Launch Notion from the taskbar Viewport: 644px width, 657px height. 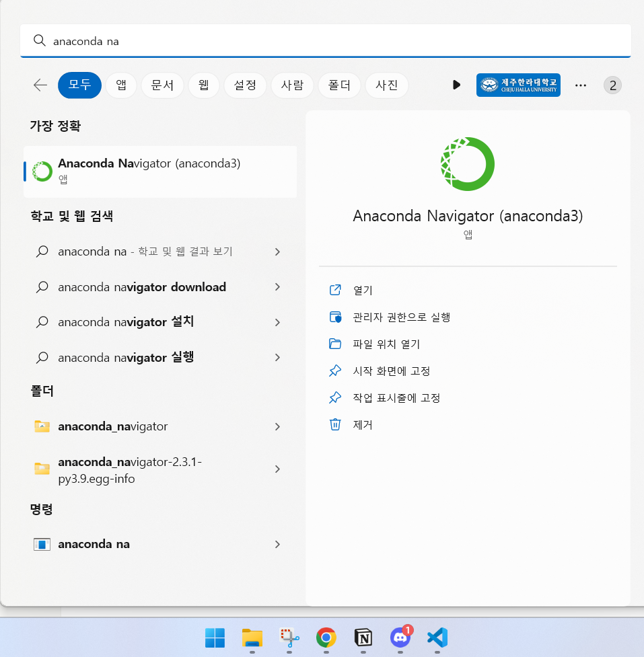(363, 637)
